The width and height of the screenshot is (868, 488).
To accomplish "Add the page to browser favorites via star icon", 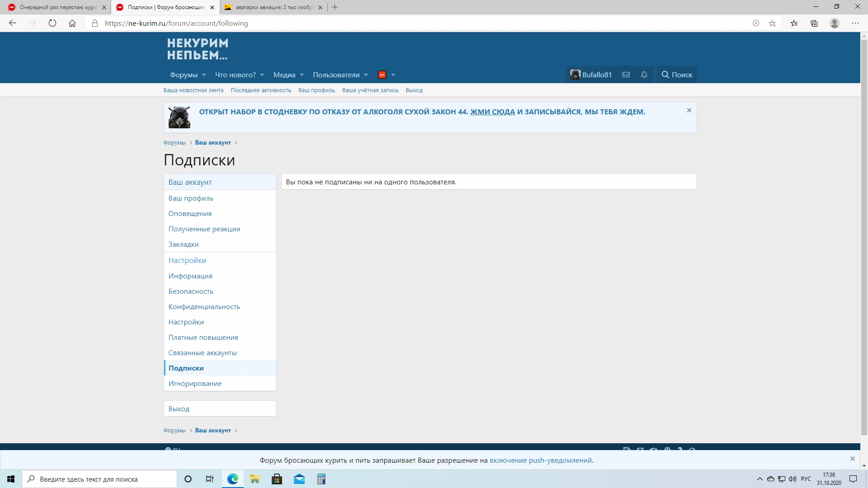I will pyautogui.click(x=772, y=23).
